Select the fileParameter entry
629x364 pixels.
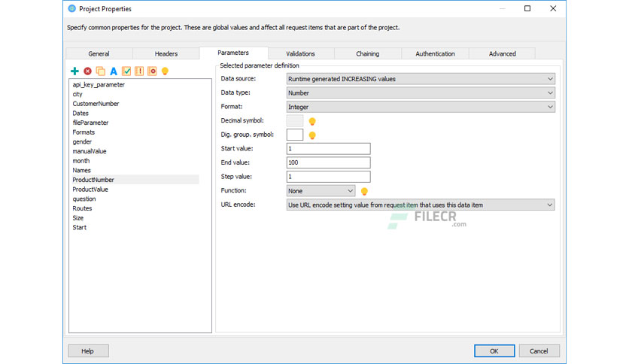[90, 123]
